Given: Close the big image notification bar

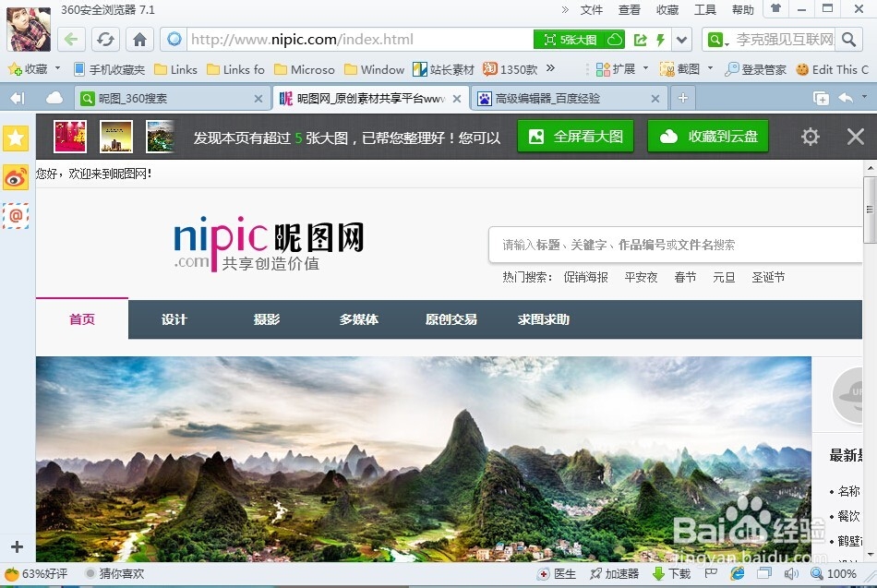Looking at the screenshot, I should click(x=855, y=137).
